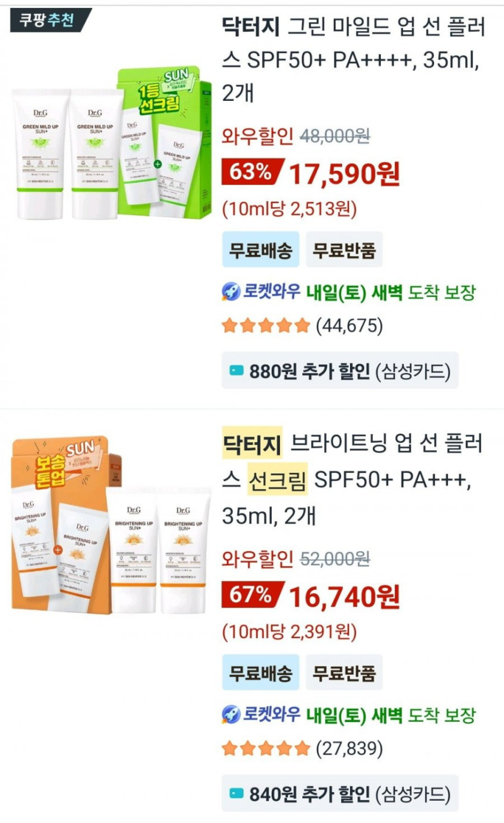The width and height of the screenshot is (504, 823).
Task: Open reviews via the 44,675 star rating
Action: pyautogui.click(x=302, y=327)
